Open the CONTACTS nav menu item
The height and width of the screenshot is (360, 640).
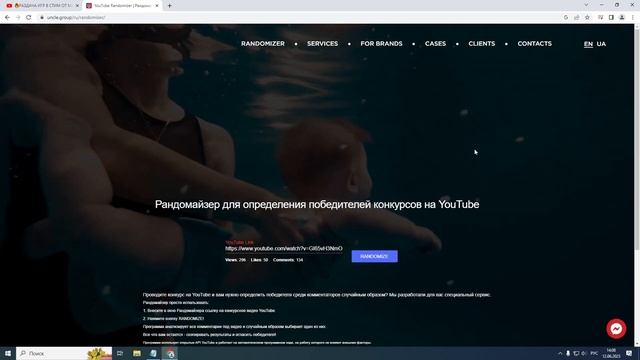(x=534, y=44)
